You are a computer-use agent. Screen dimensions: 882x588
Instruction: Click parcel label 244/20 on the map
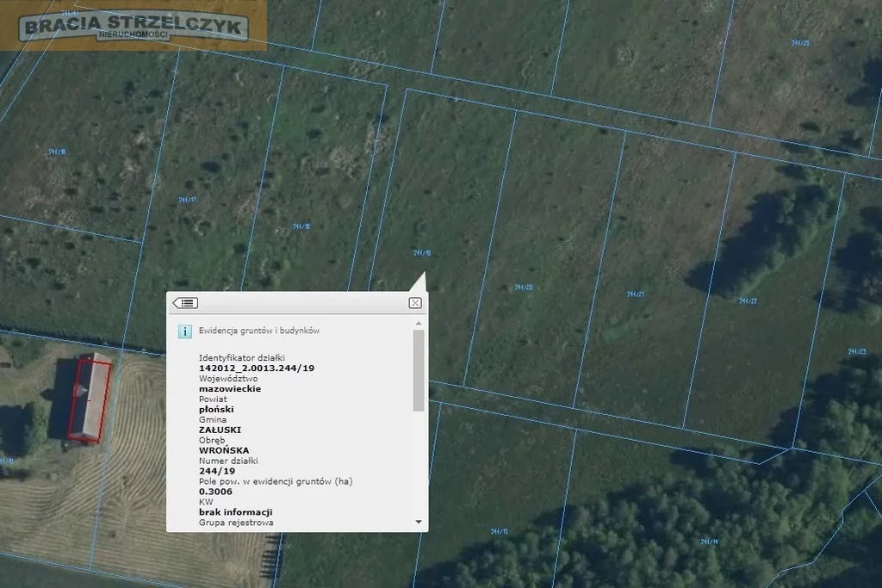[x=524, y=288]
